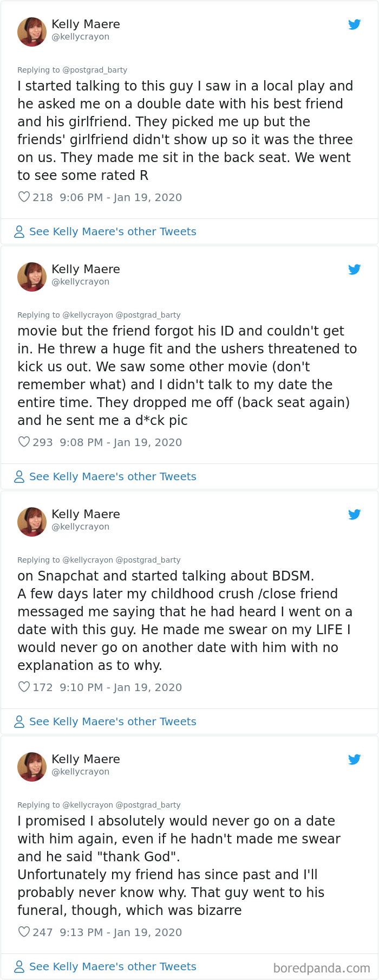Click the Twitter bird icon on the second tweet

(355, 269)
